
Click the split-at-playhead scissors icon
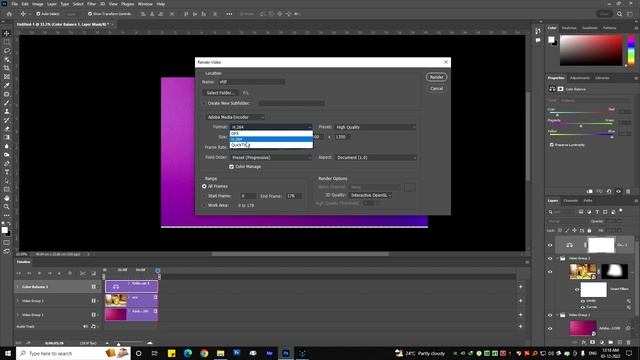pyautogui.click(x=82, y=273)
